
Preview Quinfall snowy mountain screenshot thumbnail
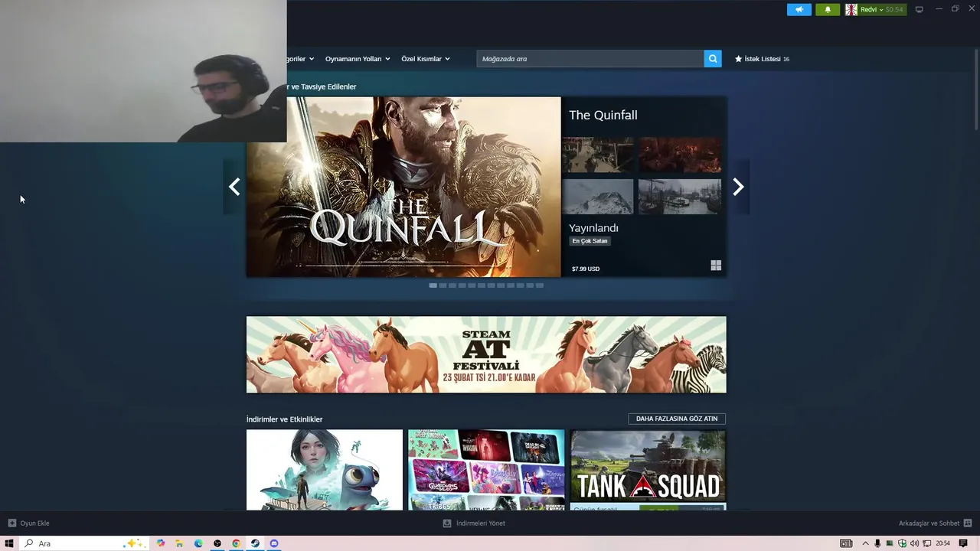(598, 197)
